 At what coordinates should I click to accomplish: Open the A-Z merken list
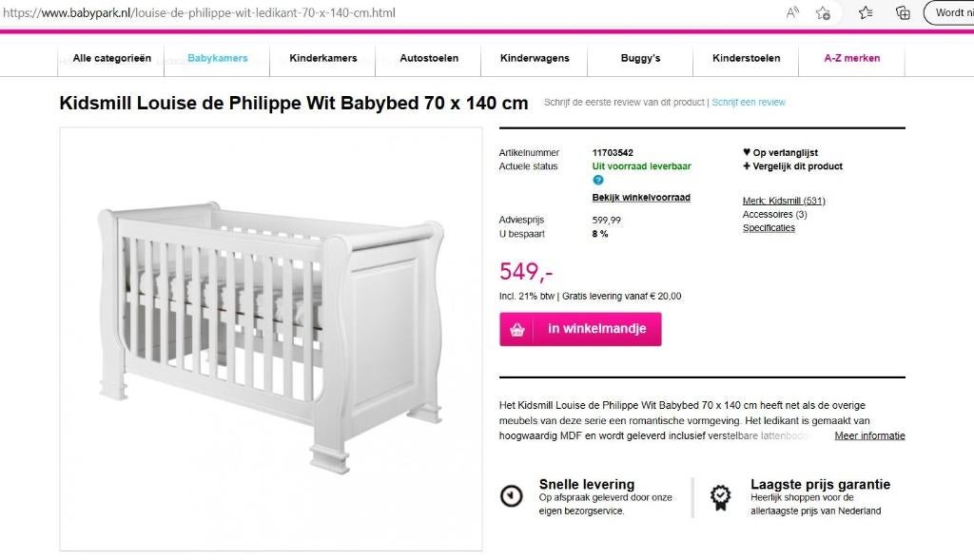point(851,58)
